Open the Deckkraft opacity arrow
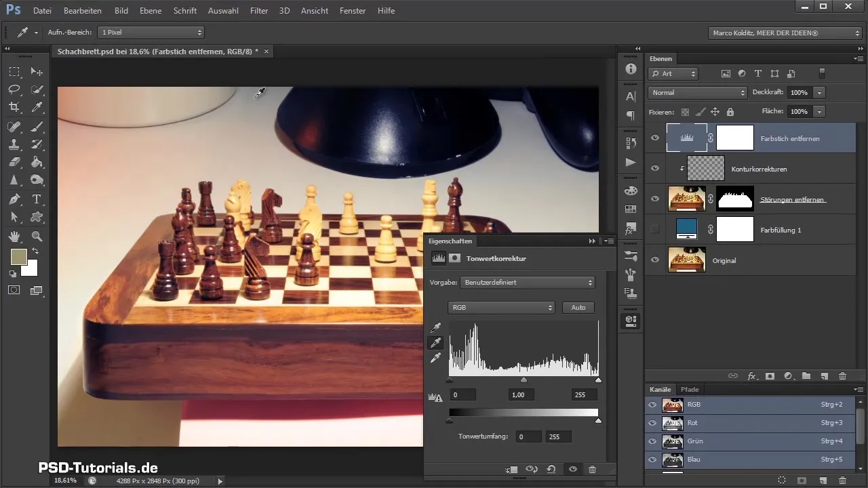Screen dimensions: 868x488 (820, 92)
